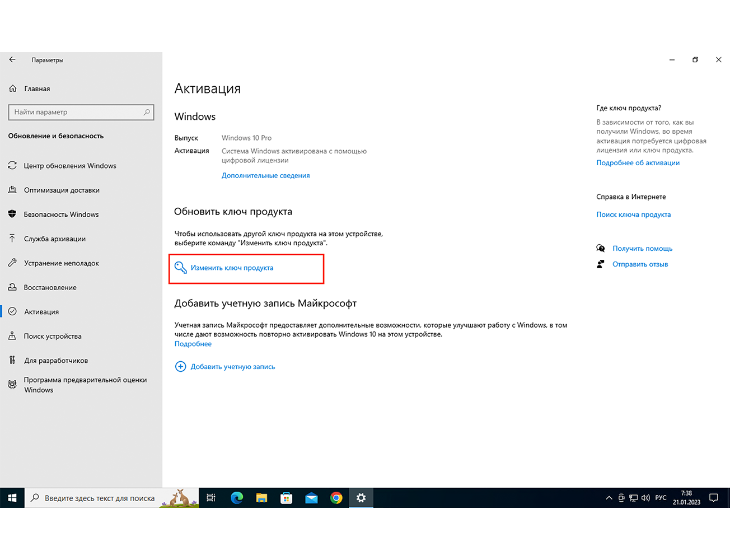
Task: Click the Добавить учетную запись Майкрософт heading
Action: [265, 304]
